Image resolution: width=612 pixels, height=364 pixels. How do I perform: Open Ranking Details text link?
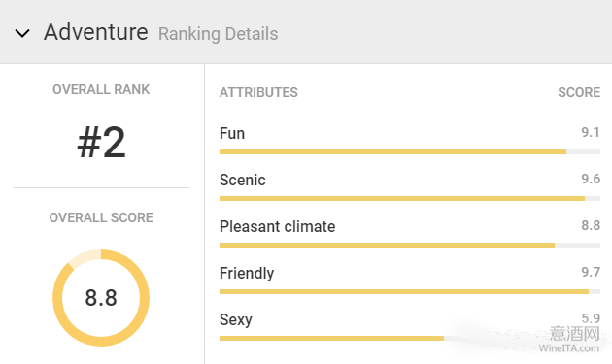(219, 34)
